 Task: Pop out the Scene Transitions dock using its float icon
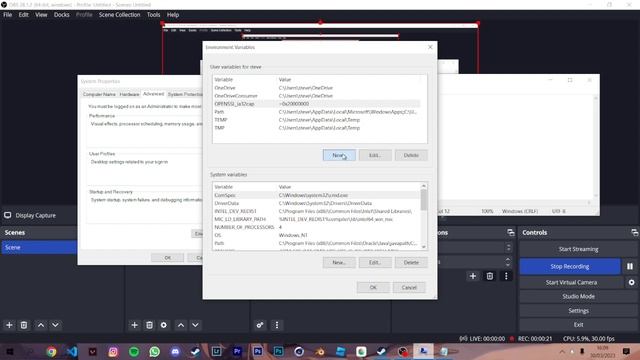(511, 232)
